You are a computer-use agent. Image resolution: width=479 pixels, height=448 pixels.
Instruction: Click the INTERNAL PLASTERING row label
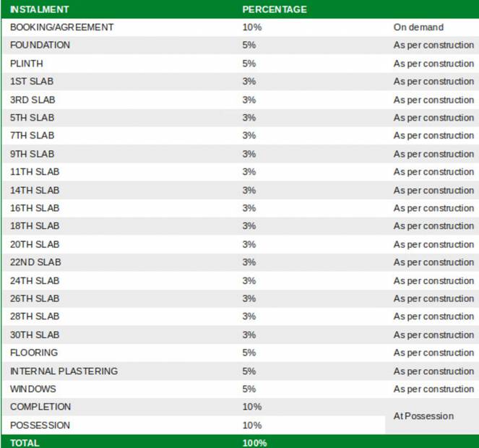coord(64,371)
